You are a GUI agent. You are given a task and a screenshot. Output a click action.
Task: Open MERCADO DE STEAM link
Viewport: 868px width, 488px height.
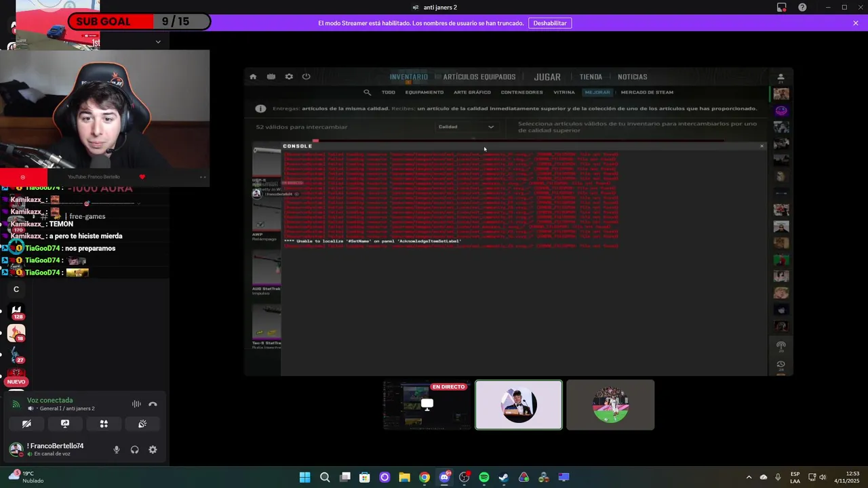tap(647, 92)
